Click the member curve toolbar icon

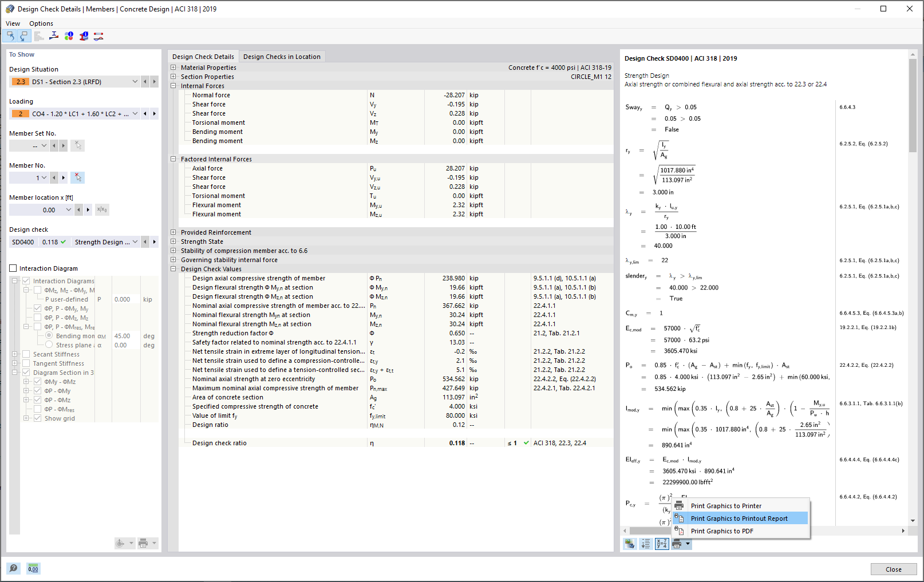pyautogui.click(x=98, y=36)
